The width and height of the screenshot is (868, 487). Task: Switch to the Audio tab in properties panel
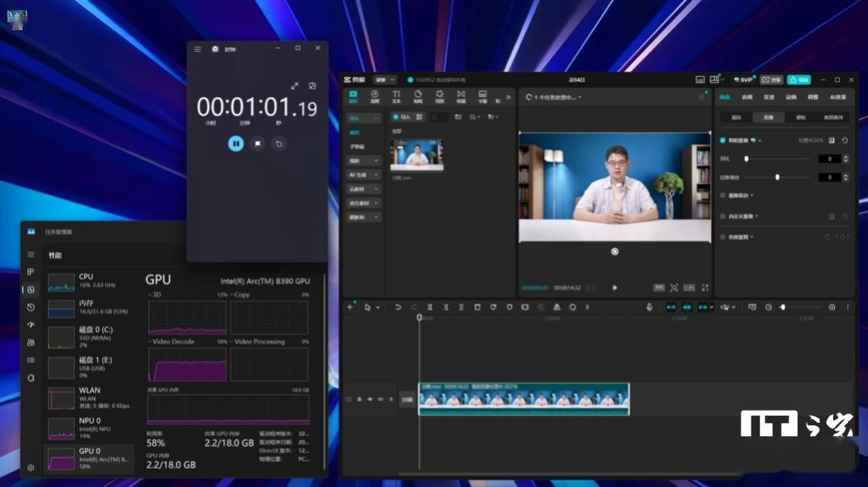[x=747, y=97]
